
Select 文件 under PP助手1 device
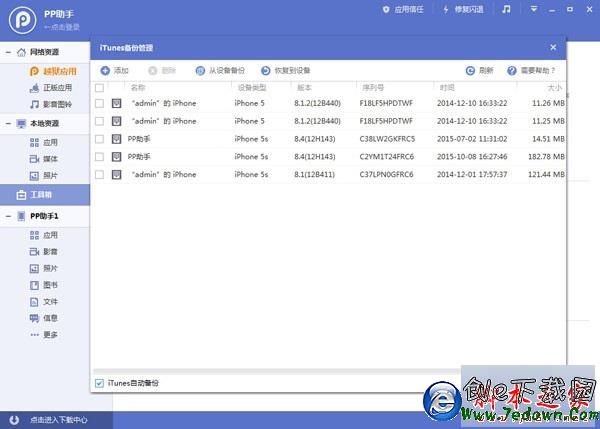pos(44,302)
